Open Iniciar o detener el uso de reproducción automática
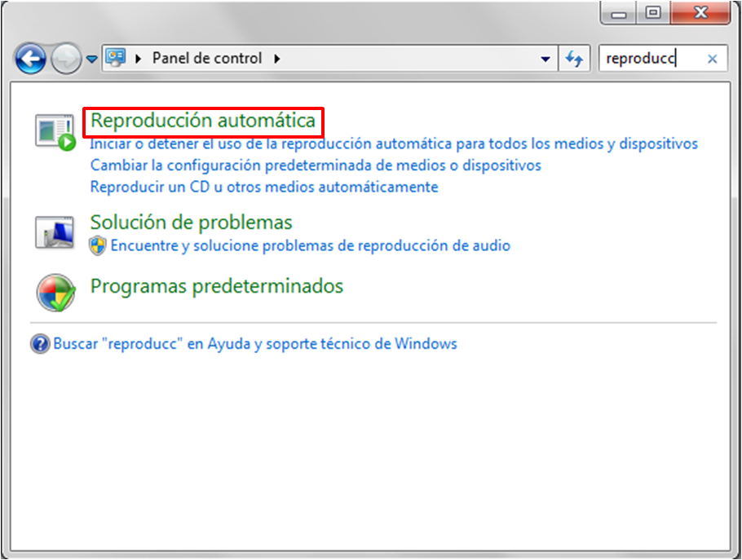Image resolution: width=742 pixels, height=560 pixels. [x=394, y=143]
